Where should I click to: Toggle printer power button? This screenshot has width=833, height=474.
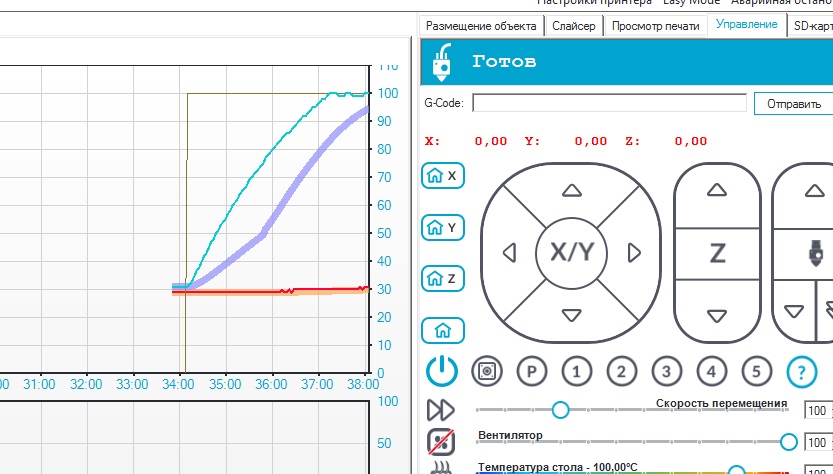click(x=441, y=371)
